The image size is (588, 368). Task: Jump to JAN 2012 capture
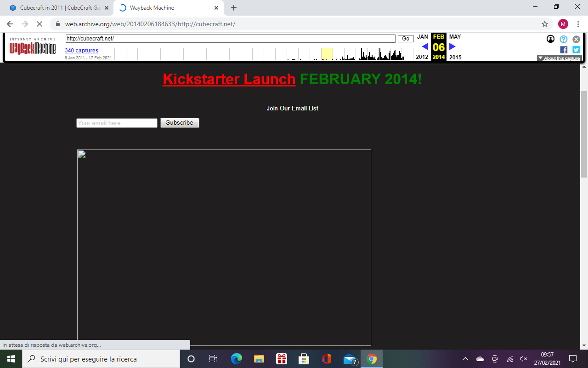click(x=422, y=47)
